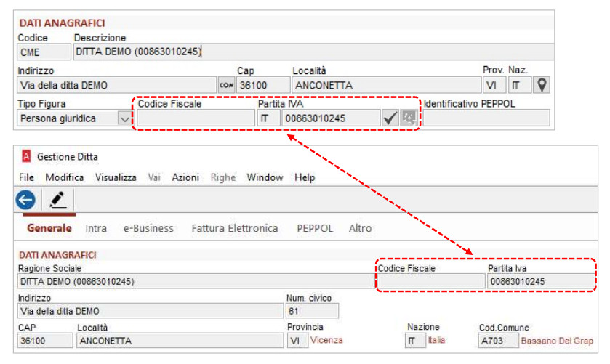Click the Gestione Ditta app icon
This screenshot has height=364, width=610.
26,156
